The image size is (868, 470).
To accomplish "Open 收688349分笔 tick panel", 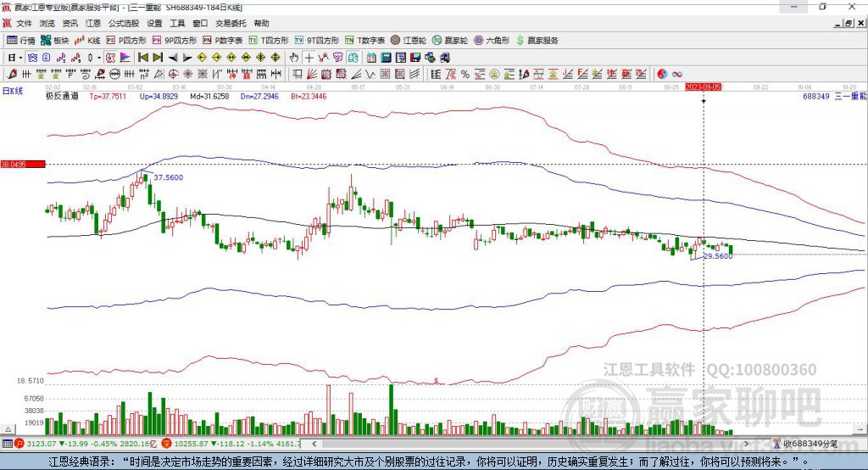I will pos(805,444).
